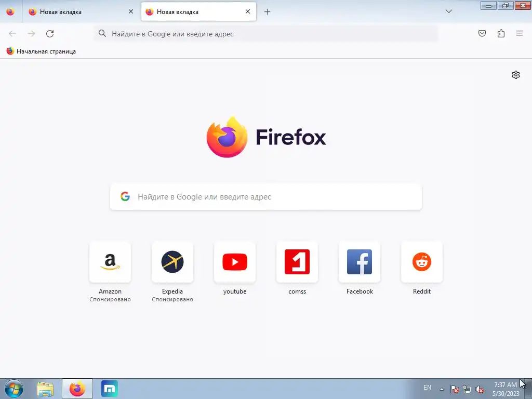Click the Reddit label text
The width and height of the screenshot is (532, 399).
[x=422, y=291]
